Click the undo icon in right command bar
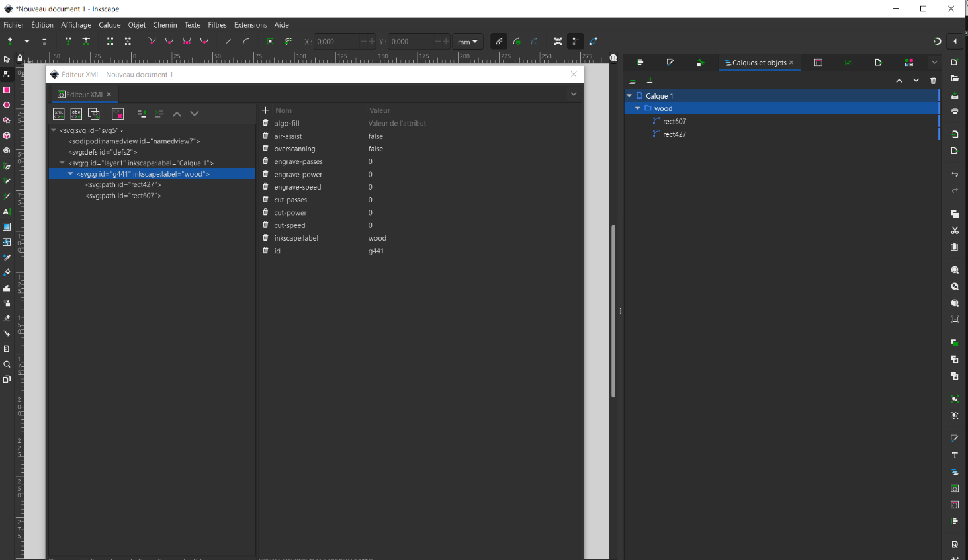The image size is (968, 560). point(955,174)
